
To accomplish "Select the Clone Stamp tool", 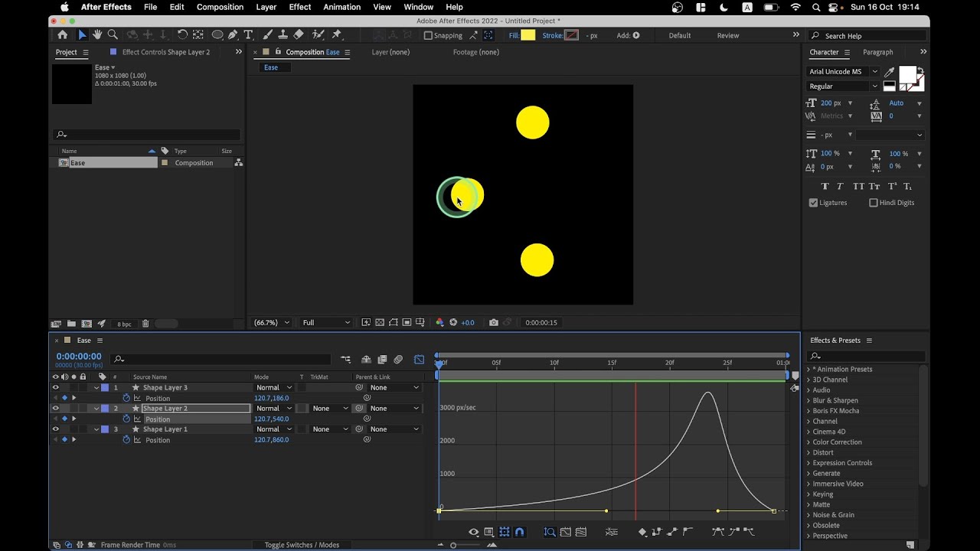I will pyautogui.click(x=283, y=35).
